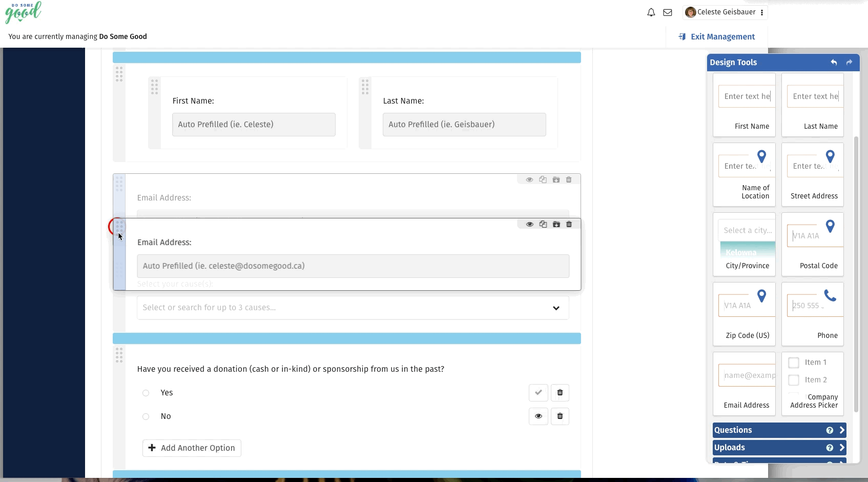Select the No radio option

146,416
